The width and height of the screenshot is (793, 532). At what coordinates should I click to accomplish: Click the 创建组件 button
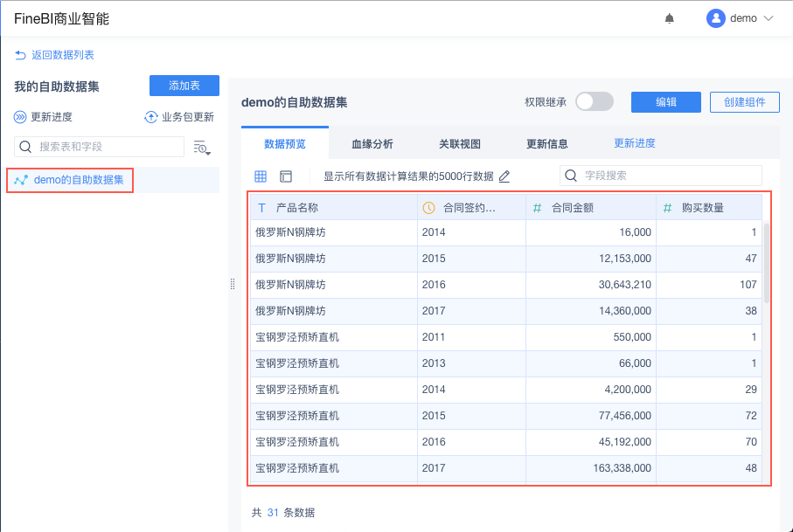[x=744, y=102]
